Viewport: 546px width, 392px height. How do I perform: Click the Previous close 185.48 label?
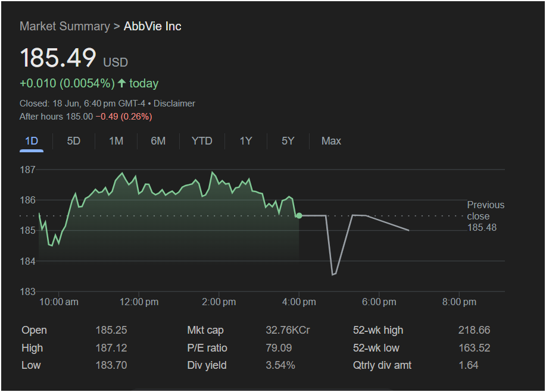point(486,216)
